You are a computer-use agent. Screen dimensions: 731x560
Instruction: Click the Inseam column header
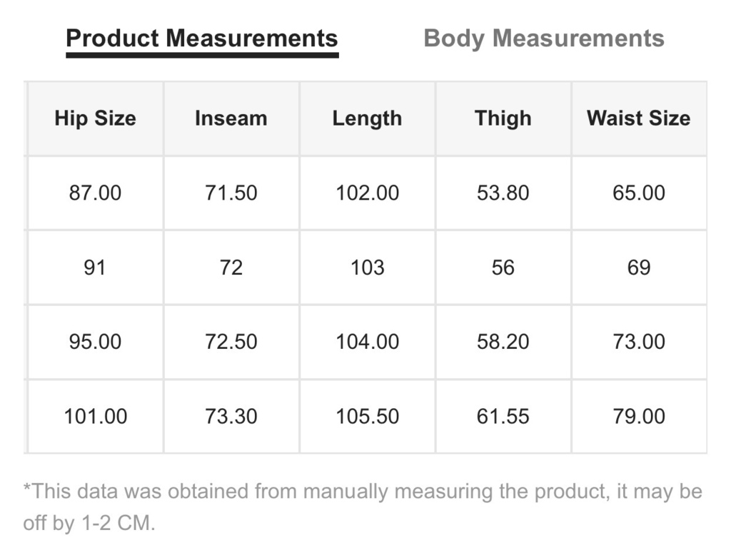231,118
